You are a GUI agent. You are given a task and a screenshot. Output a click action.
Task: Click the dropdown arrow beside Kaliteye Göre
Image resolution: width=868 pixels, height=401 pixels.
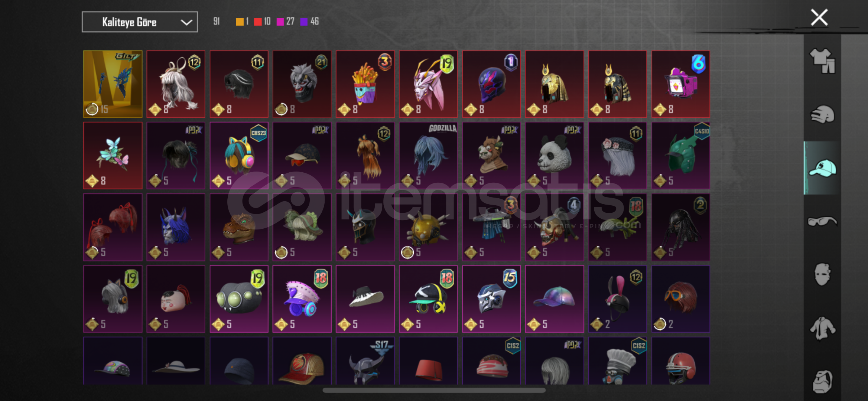tap(186, 22)
